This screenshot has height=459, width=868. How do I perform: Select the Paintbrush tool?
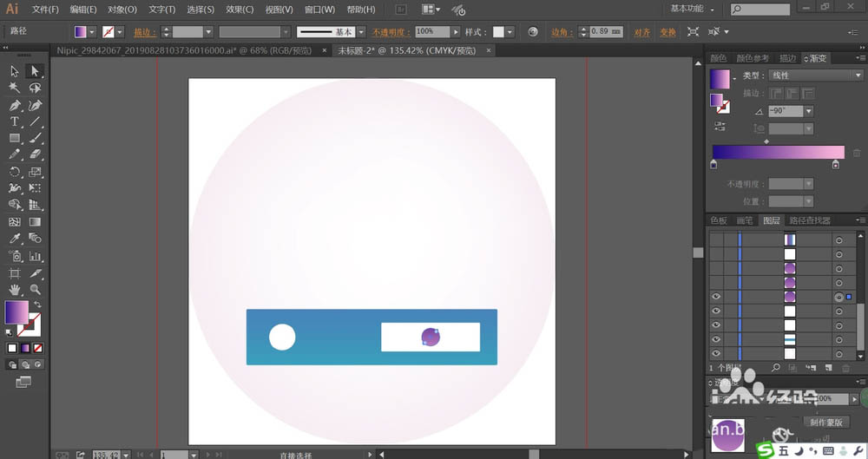coord(35,139)
